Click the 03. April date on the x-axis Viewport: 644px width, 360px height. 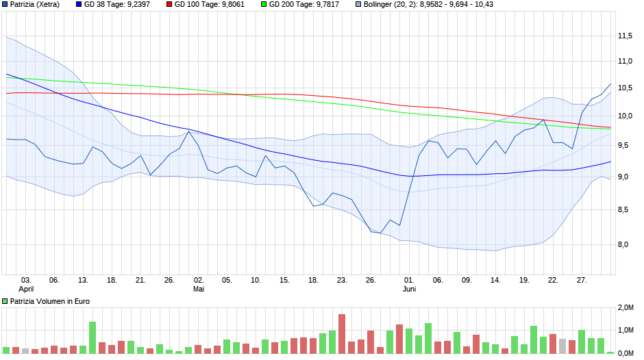tap(26, 284)
